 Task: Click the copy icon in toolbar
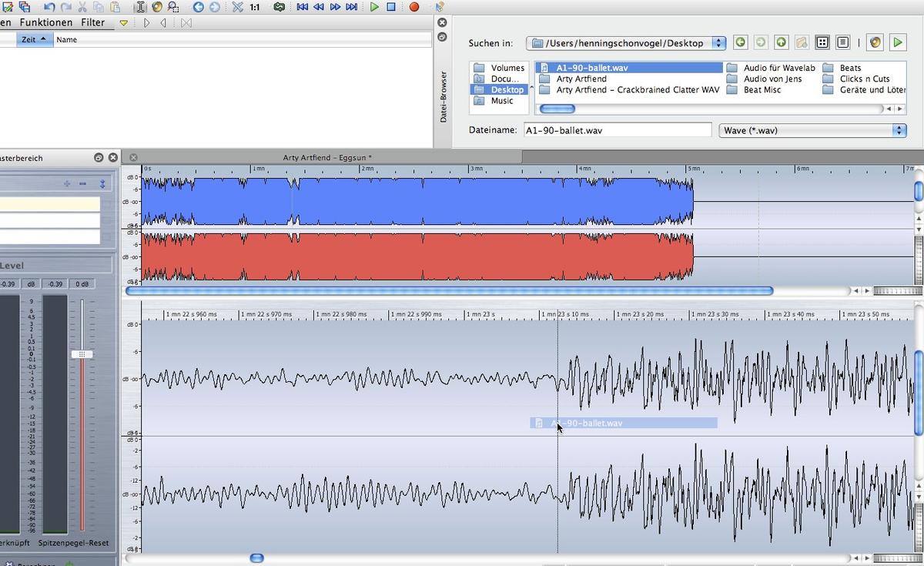pos(98,7)
